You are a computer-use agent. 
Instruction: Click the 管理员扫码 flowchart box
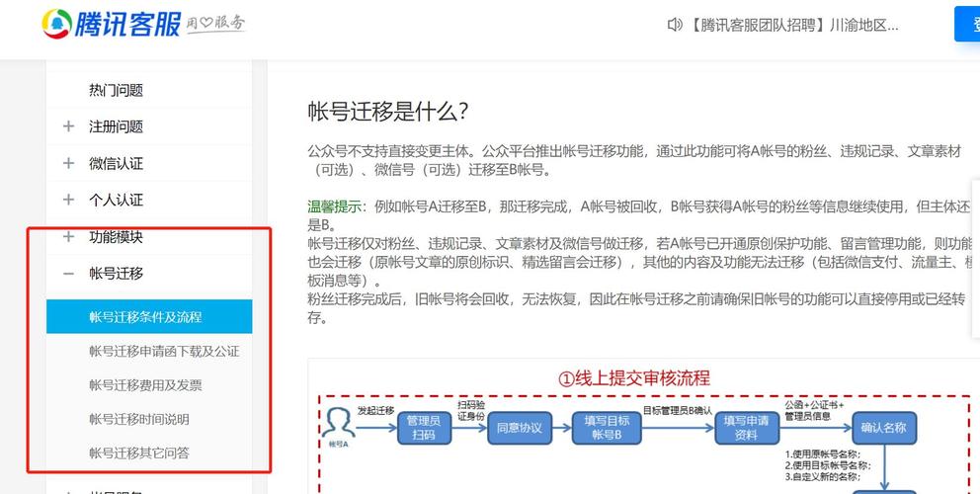click(424, 428)
